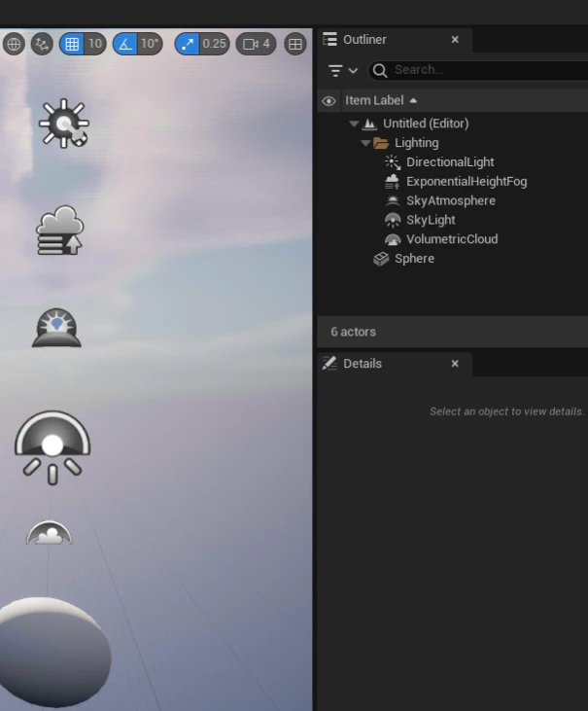The image size is (588, 711).
Task: Select the SkyAtmosphere dome icon in viewport
Action: 56,328
